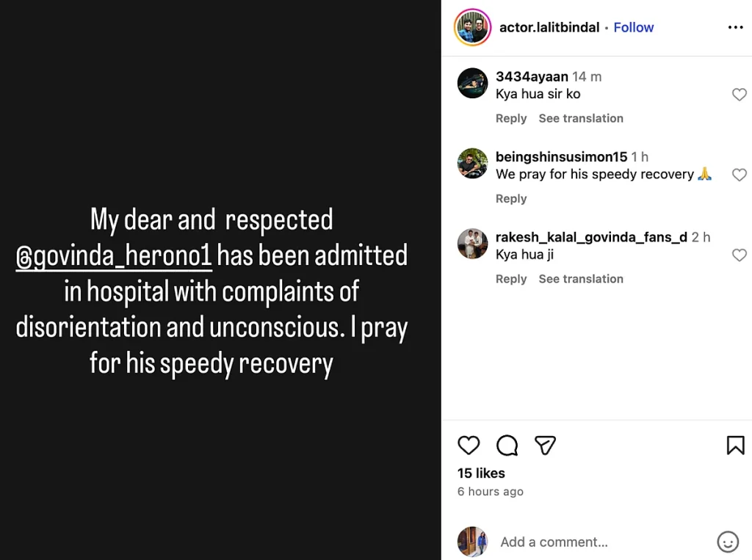Image resolution: width=752 pixels, height=560 pixels.
Task: Open the three-dot more options menu
Action: [x=735, y=28]
